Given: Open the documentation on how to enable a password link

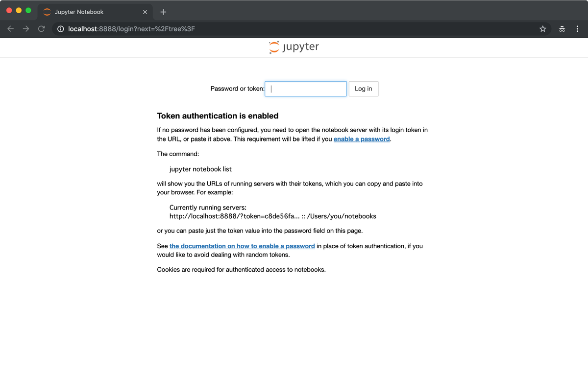Looking at the screenshot, I should click(242, 246).
